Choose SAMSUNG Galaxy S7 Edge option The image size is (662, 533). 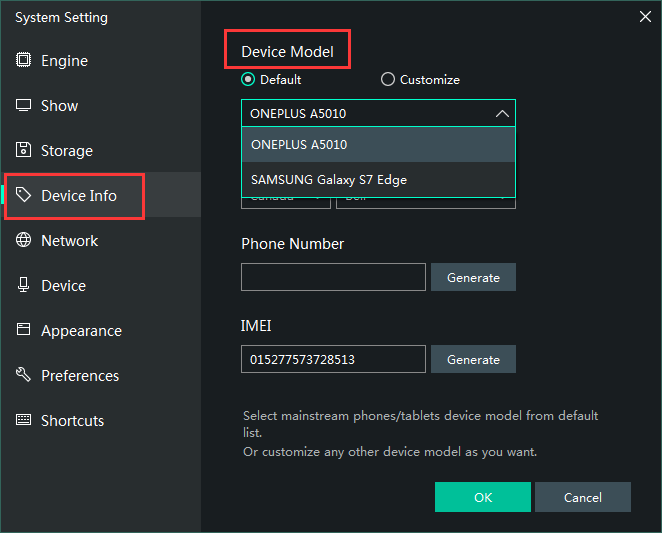click(x=378, y=180)
